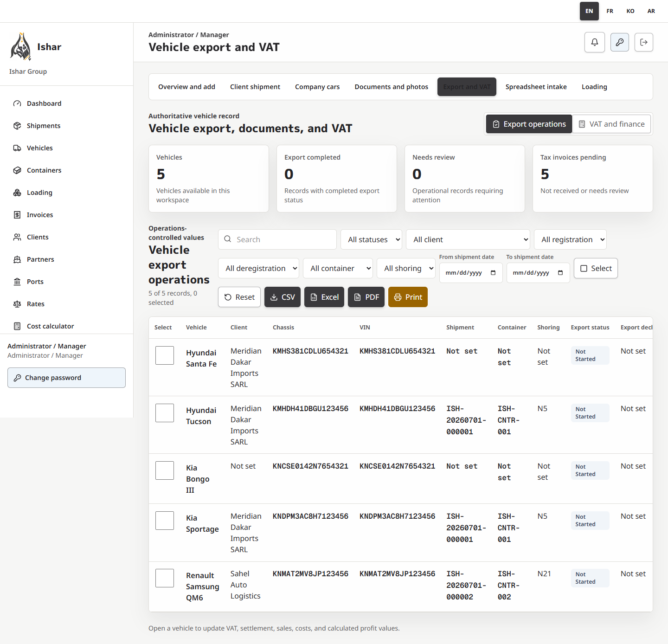Image resolution: width=668 pixels, height=644 pixels.
Task: Click the Ports landmark icon
Action: 17,282
